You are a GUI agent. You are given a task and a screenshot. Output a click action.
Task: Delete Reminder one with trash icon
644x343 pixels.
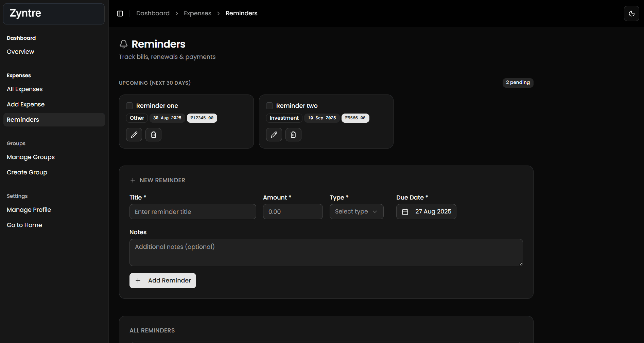coord(153,135)
